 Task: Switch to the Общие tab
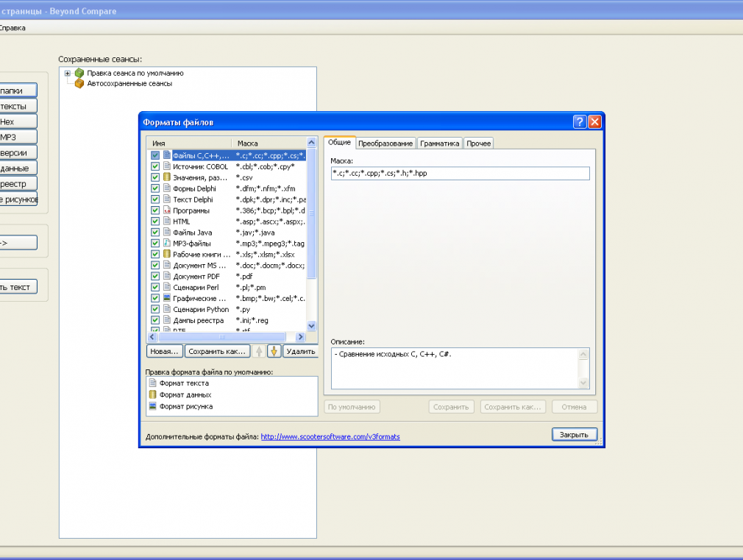point(339,142)
